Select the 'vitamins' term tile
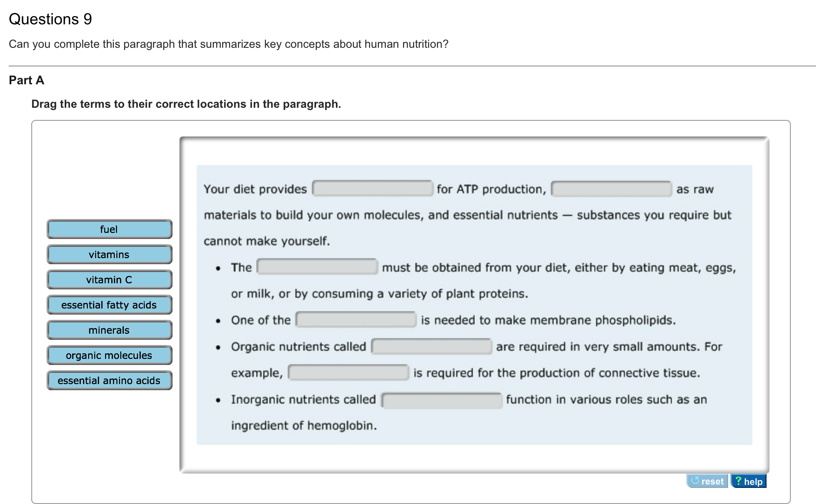Image resolution: width=816 pixels, height=504 pixels. pos(109,255)
